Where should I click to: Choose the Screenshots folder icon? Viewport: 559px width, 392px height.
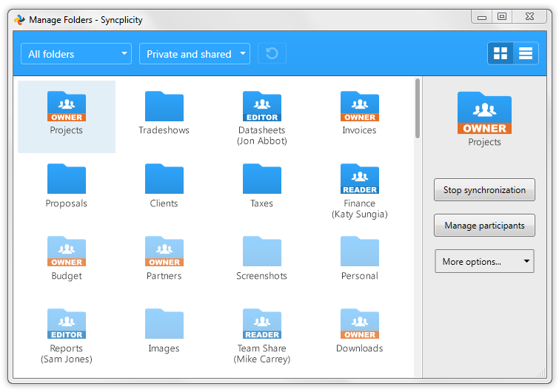(x=261, y=252)
